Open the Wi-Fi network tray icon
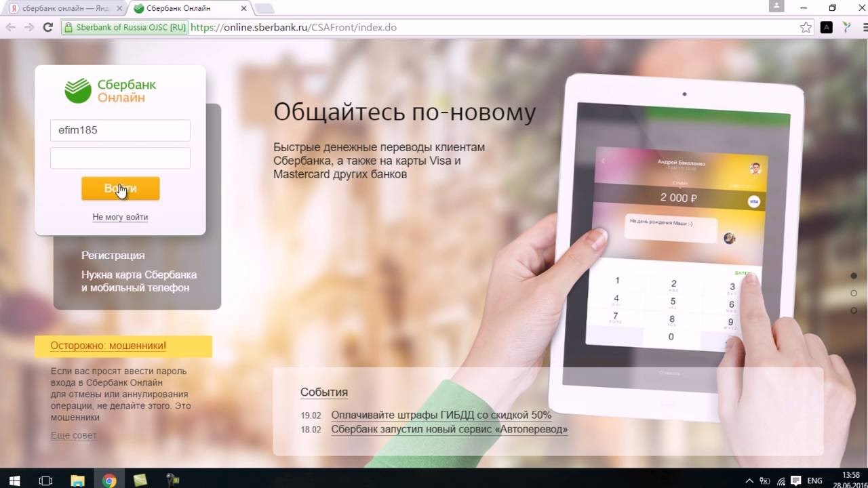 pos(781,481)
